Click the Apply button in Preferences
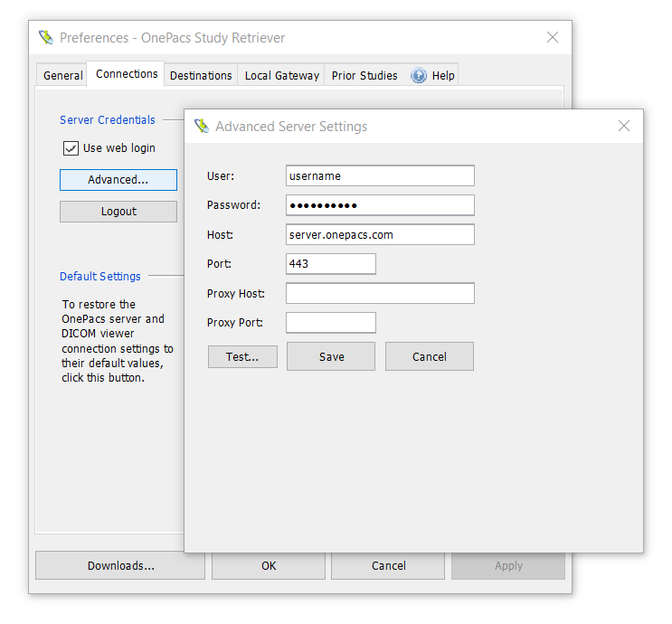672x624 pixels. (508, 566)
